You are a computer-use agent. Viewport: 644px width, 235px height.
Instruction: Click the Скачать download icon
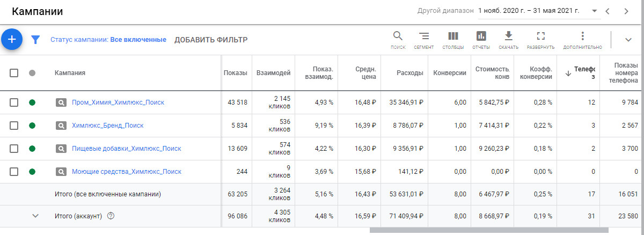(508, 36)
